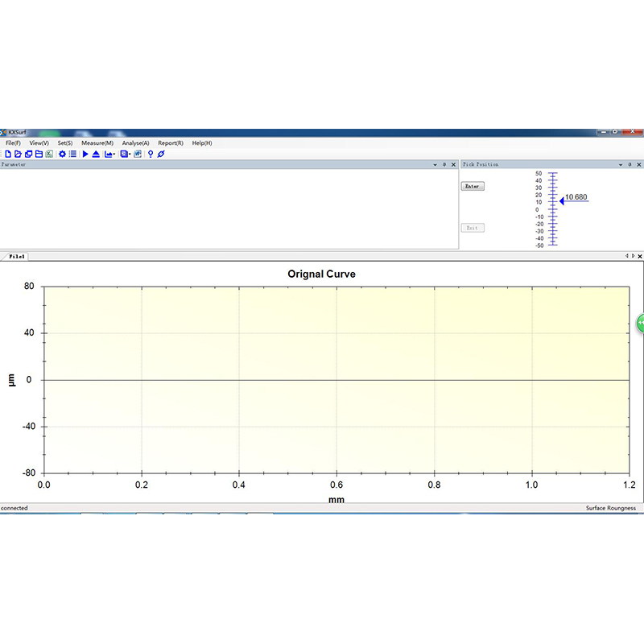Click the eject-style triangle toolbar icon
The height and width of the screenshot is (644, 644).
[x=96, y=154]
